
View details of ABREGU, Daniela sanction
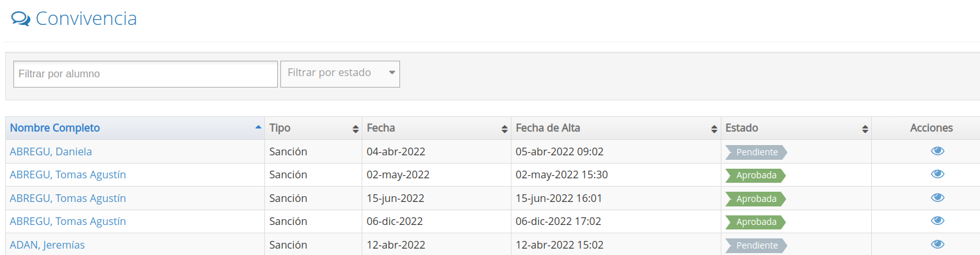(938, 151)
